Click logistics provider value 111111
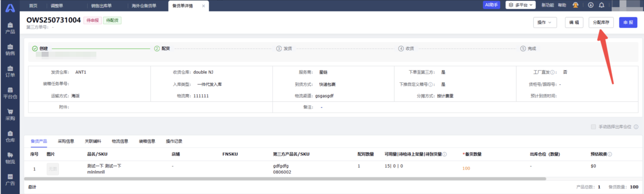 201,96
